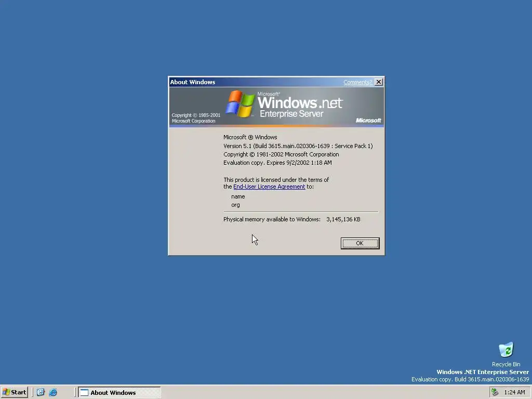Screen dimensions: 532x399
Task: Click the Microsoft ® Windows text line
Action: coord(250,137)
